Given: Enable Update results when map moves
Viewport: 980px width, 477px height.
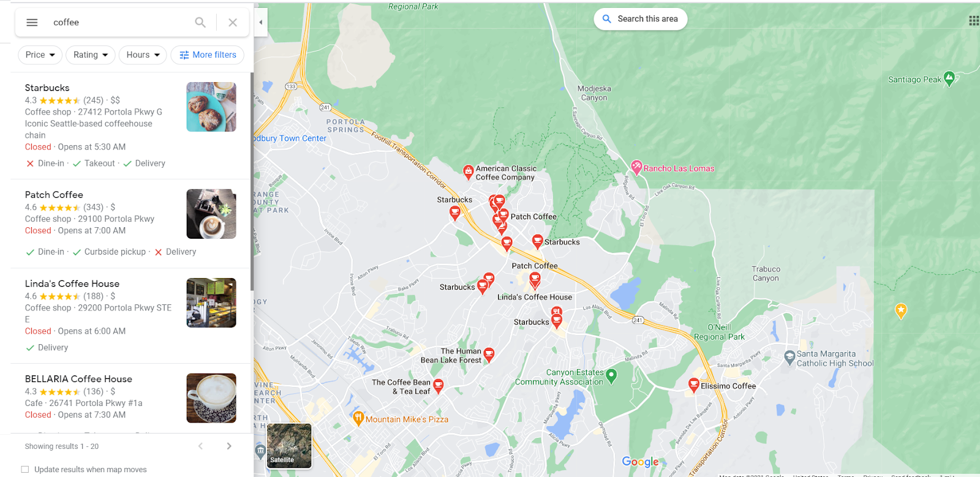Looking at the screenshot, I should coord(25,470).
